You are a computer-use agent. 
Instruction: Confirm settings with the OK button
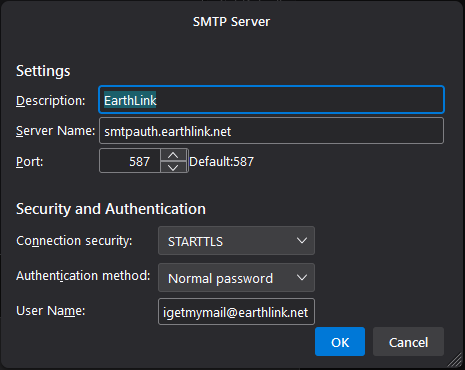340,342
